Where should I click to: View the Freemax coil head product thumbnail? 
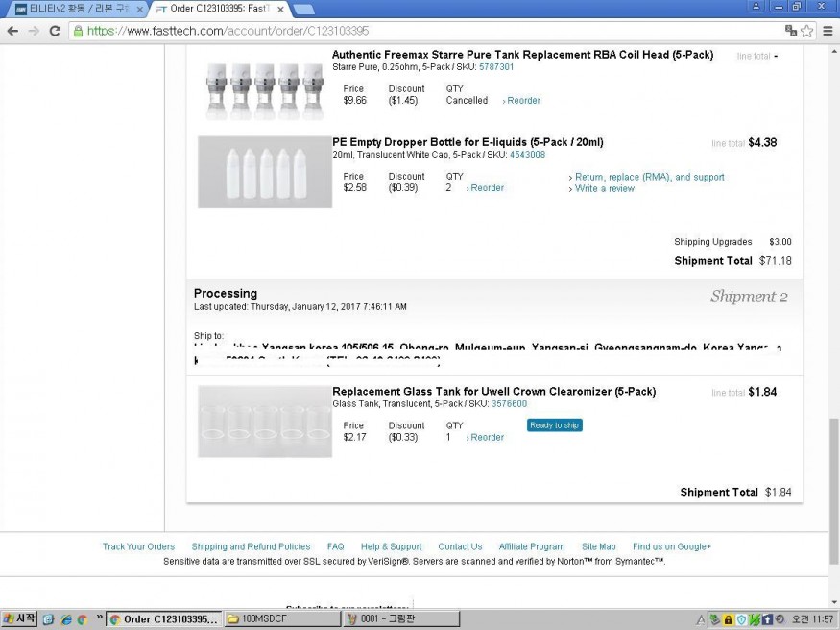tap(265, 91)
